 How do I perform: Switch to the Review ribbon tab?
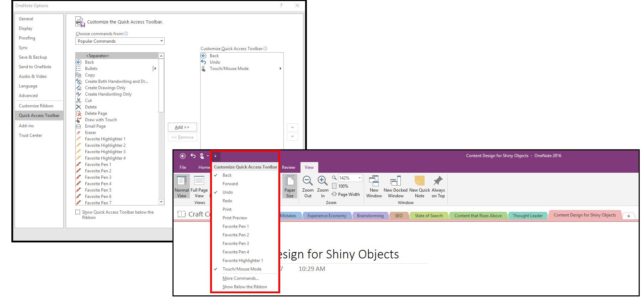(x=288, y=167)
